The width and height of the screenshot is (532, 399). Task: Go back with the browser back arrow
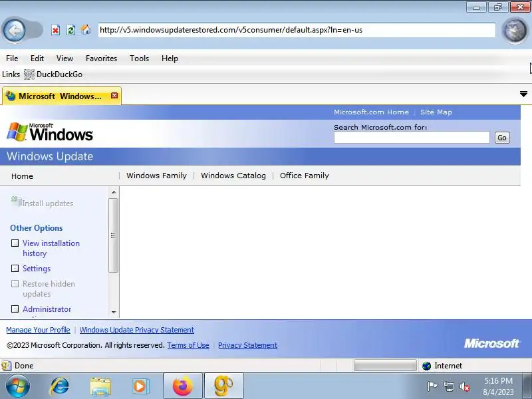point(14,31)
